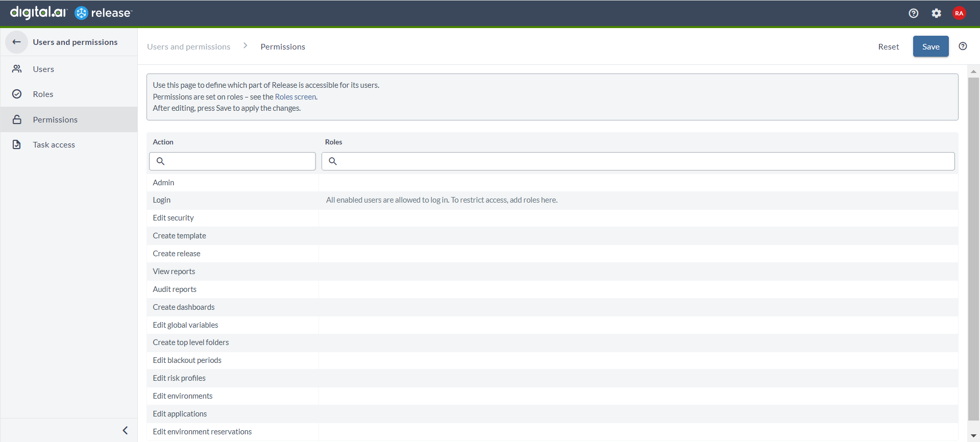Click the Edit environments row label
The height and width of the screenshot is (442, 980).
[183, 396]
